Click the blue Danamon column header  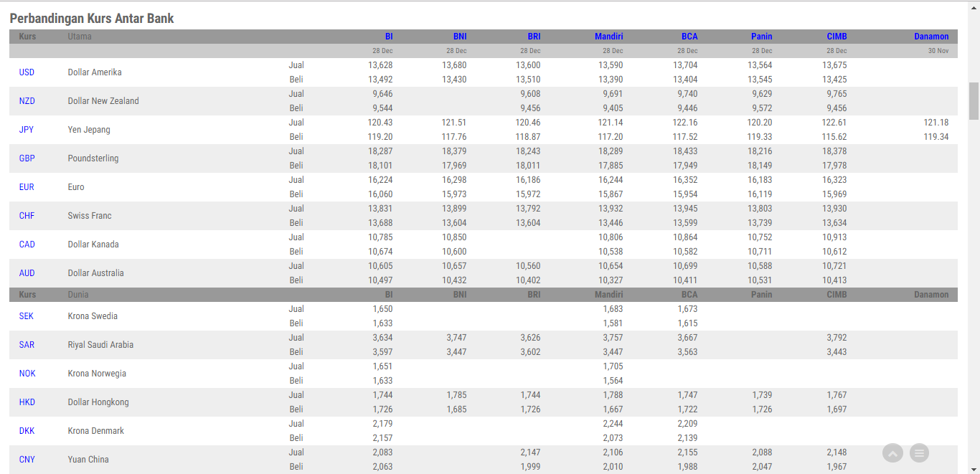click(931, 37)
